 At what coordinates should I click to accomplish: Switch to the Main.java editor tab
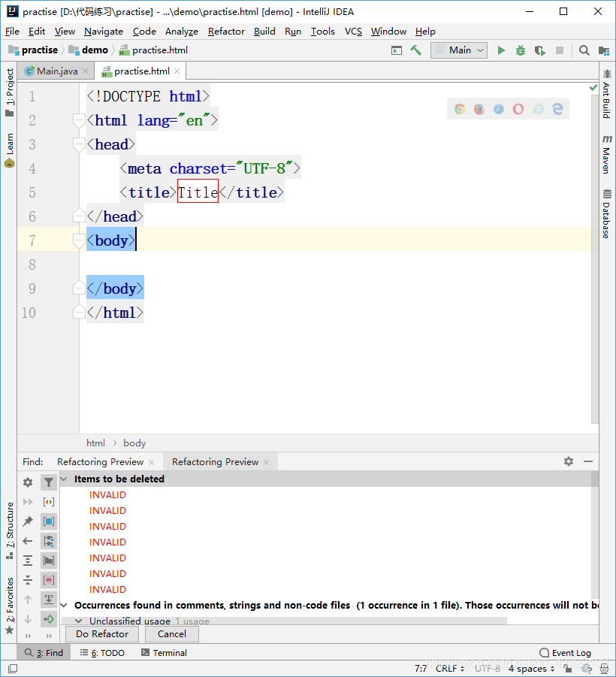pyautogui.click(x=56, y=71)
